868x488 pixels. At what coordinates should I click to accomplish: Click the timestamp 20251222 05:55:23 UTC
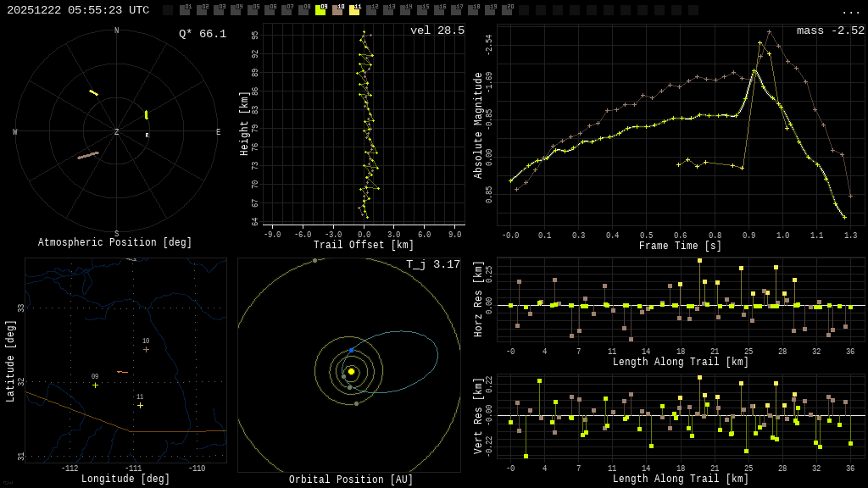78,10
